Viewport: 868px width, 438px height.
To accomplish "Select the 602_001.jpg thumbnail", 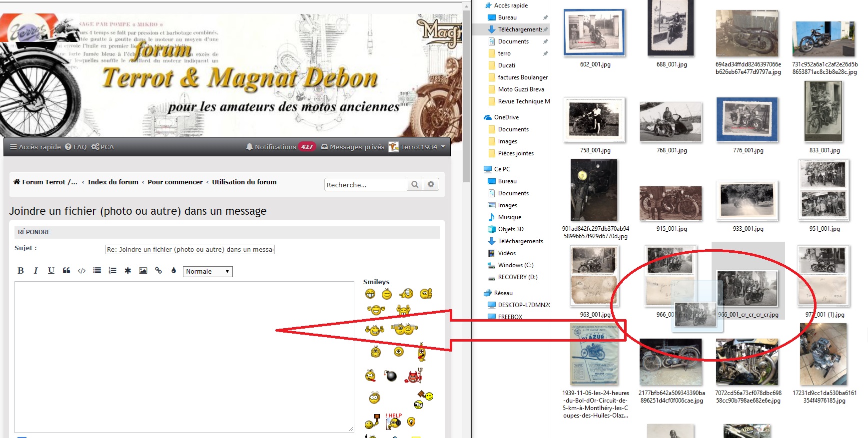I will pos(595,32).
